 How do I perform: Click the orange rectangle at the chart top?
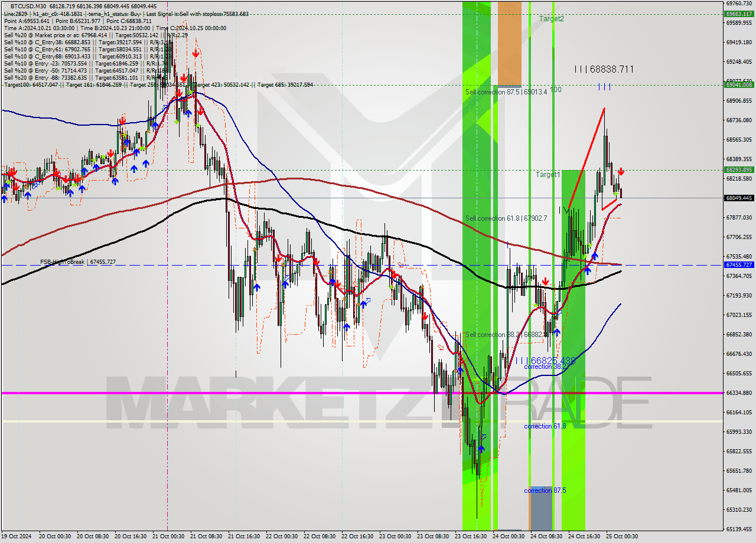tap(510, 43)
